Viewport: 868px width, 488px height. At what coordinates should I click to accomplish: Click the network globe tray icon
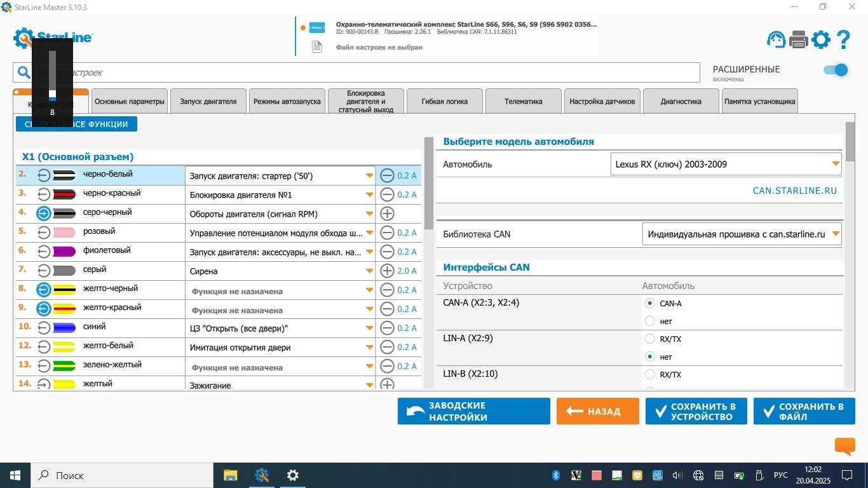[698, 475]
